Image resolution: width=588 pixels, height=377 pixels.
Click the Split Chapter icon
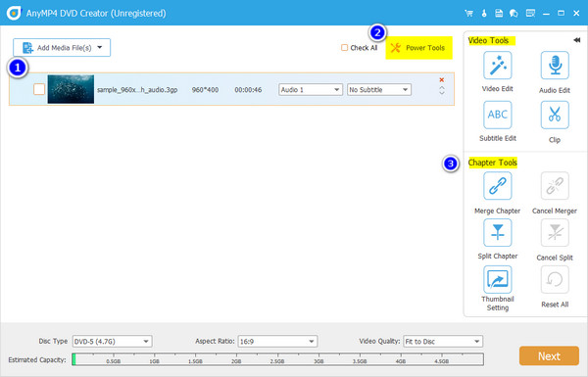[497, 233]
